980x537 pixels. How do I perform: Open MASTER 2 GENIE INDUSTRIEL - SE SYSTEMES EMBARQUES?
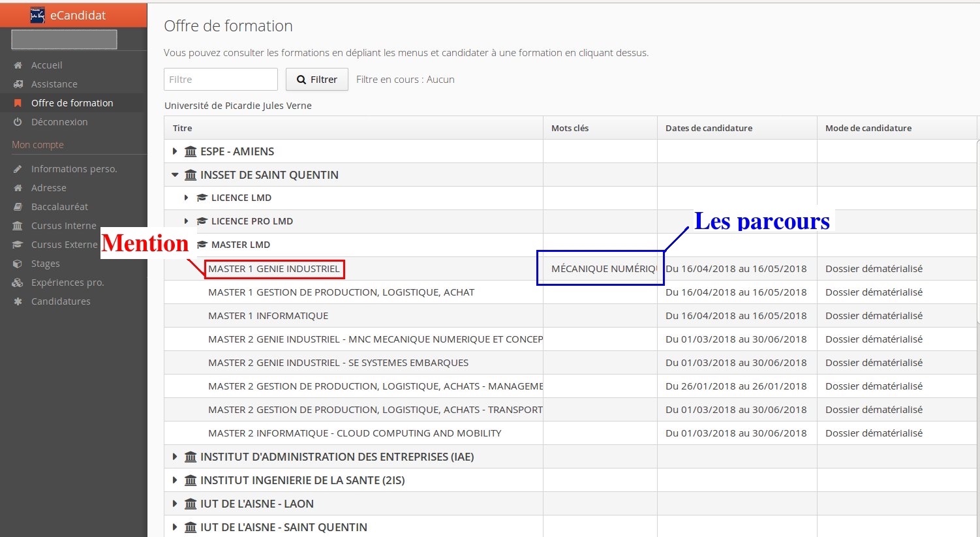coord(338,363)
